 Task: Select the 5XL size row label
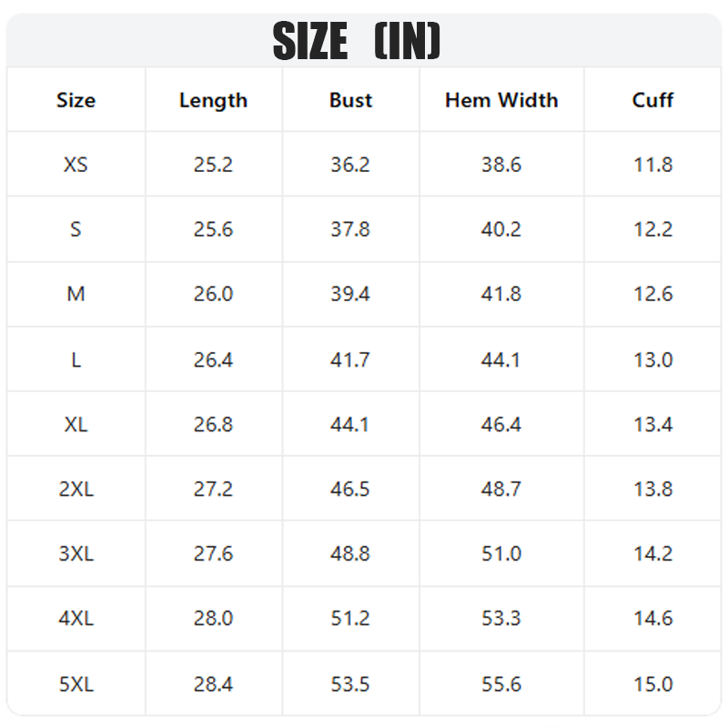coord(76,684)
